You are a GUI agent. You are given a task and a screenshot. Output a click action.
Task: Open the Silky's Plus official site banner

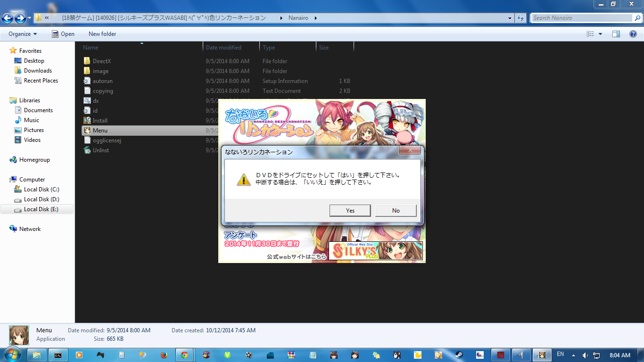(x=376, y=251)
